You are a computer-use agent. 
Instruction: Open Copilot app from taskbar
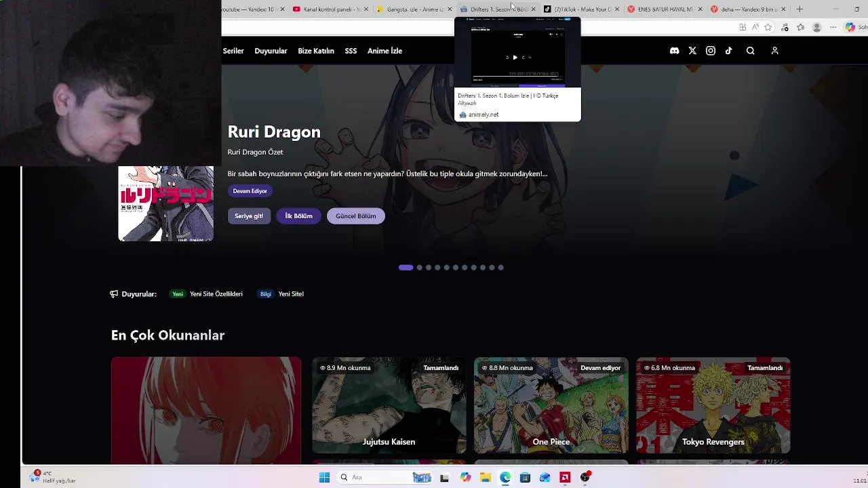[x=465, y=477]
